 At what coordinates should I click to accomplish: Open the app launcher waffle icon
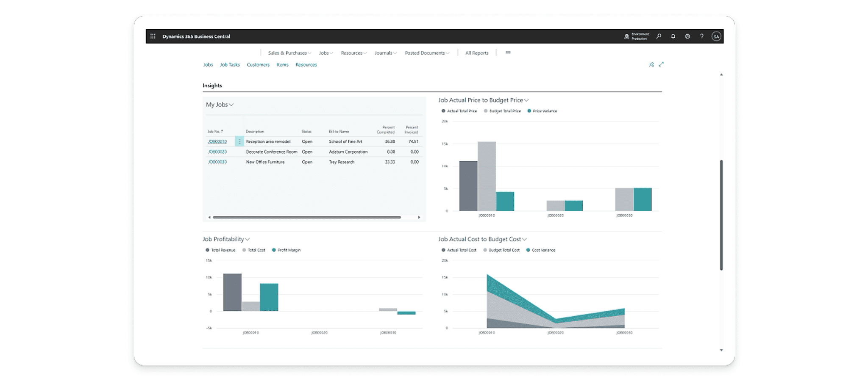153,36
